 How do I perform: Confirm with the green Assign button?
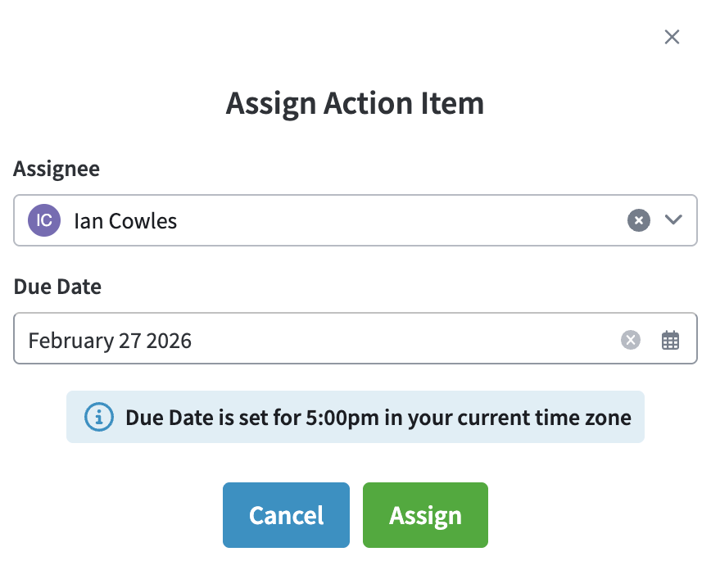pyautogui.click(x=425, y=515)
